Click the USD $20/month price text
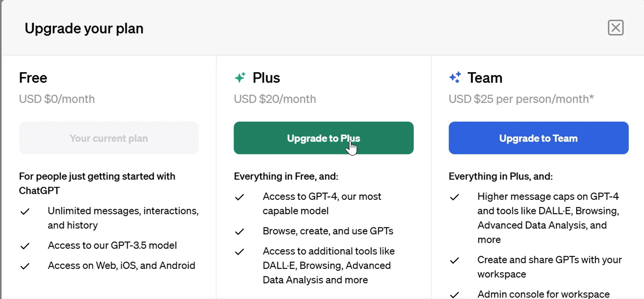The width and height of the screenshot is (644, 299). coord(275,99)
